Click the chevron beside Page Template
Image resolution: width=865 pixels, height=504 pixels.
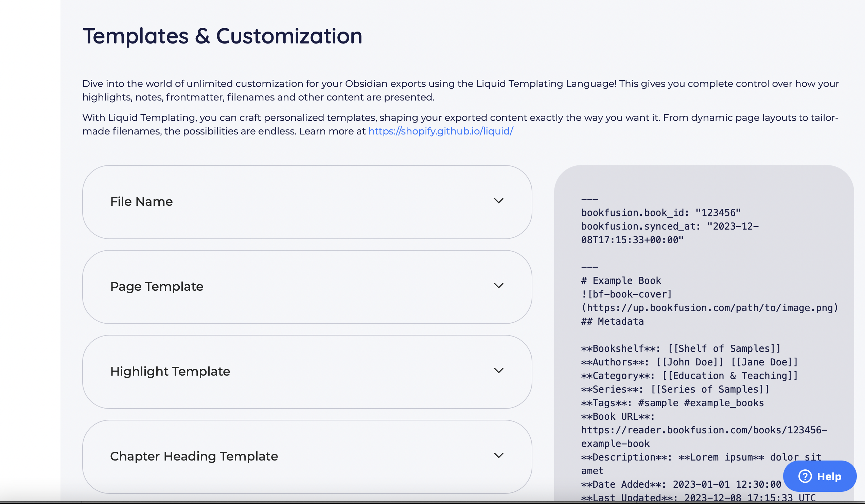tap(499, 285)
